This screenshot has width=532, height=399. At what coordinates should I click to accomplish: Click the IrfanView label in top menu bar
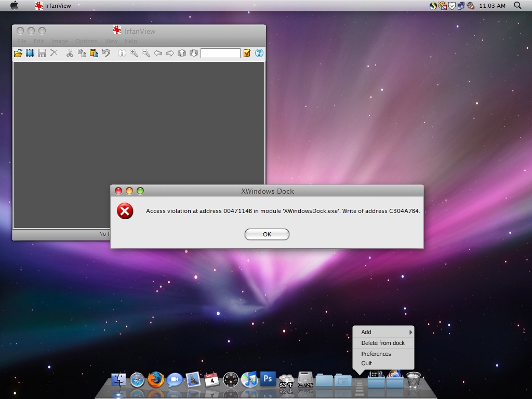point(58,6)
